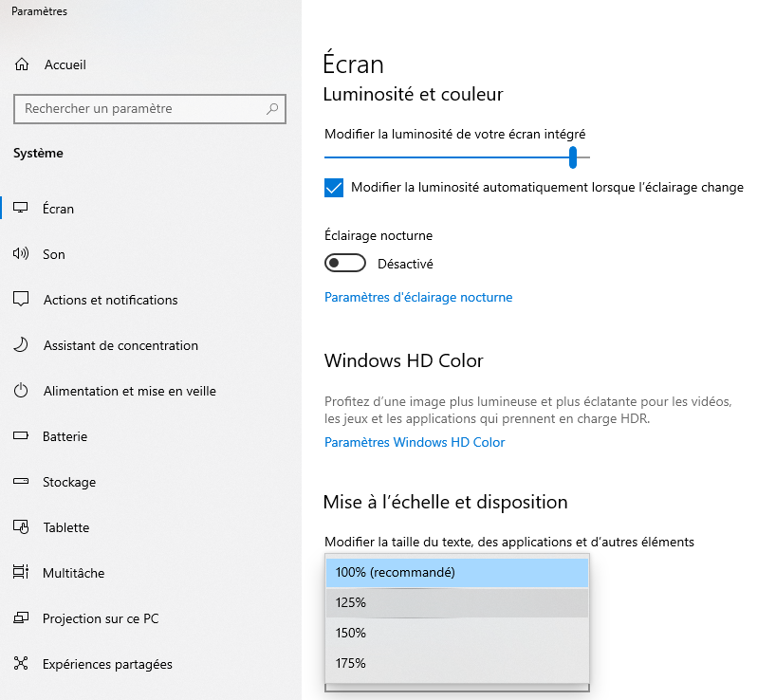Open Batterie using its battery icon
Viewport: 757px width, 700px height.
tap(21, 436)
